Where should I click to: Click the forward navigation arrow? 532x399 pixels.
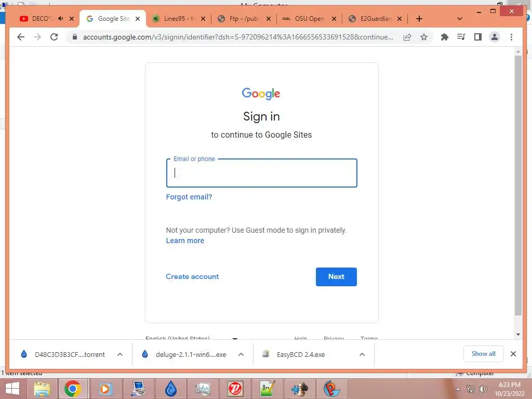(x=37, y=37)
